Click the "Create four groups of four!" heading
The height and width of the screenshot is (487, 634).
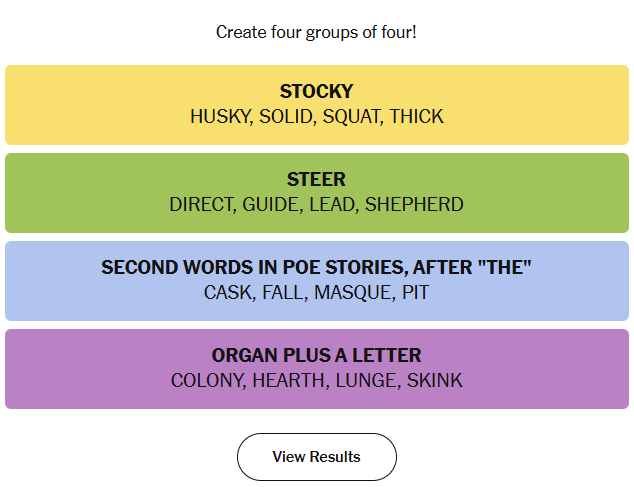(316, 32)
